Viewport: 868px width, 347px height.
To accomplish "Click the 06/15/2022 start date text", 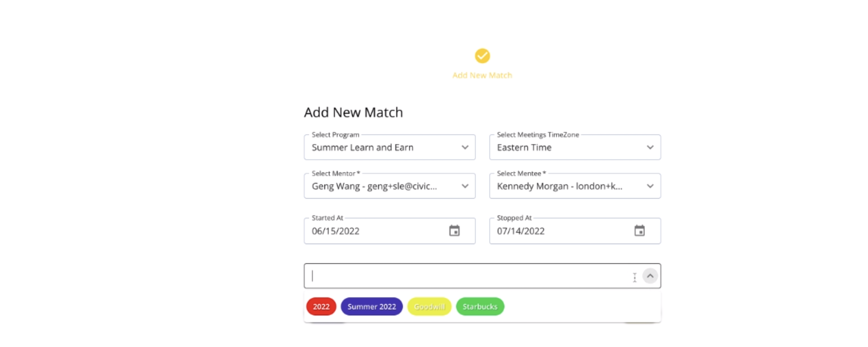I will point(336,231).
